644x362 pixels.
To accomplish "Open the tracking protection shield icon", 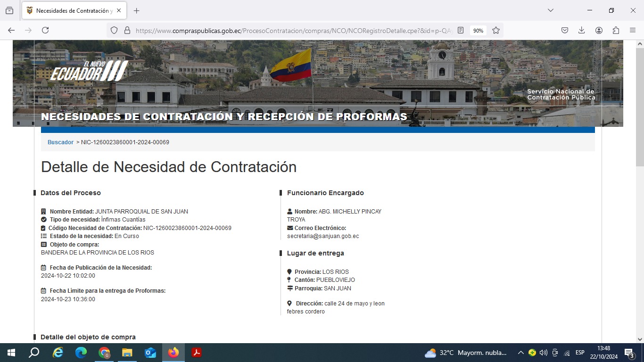I will (x=114, y=30).
